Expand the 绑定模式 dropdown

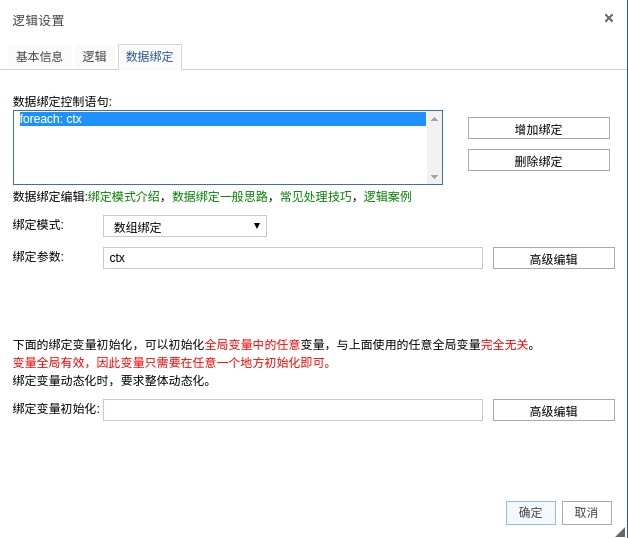tap(185, 227)
